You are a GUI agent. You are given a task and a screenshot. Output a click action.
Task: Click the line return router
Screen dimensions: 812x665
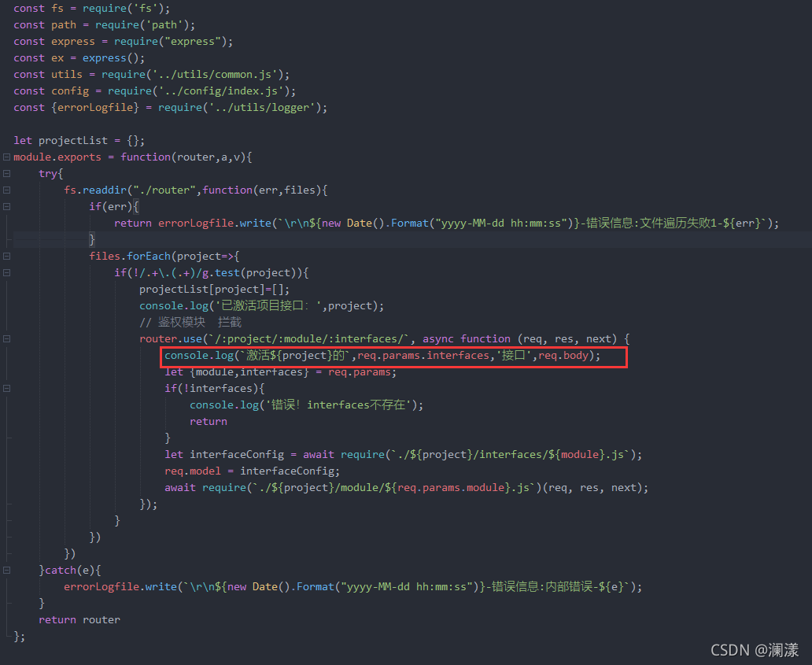pyautogui.click(x=79, y=620)
